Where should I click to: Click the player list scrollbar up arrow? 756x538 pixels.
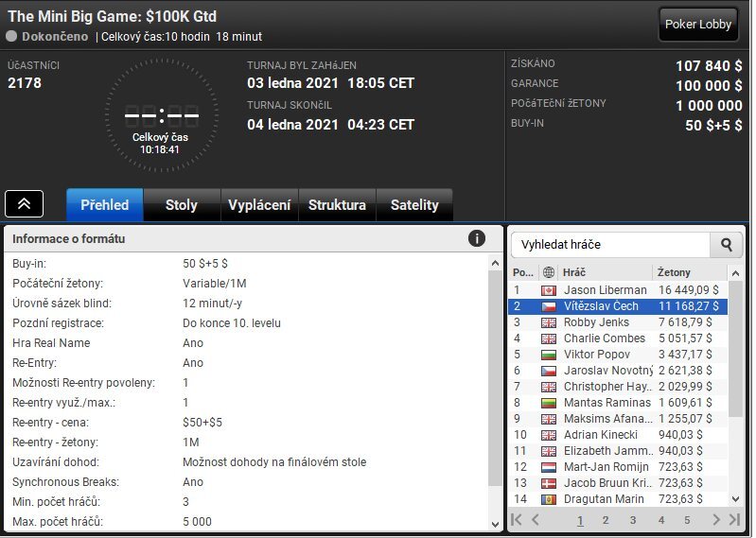pyautogui.click(x=735, y=273)
